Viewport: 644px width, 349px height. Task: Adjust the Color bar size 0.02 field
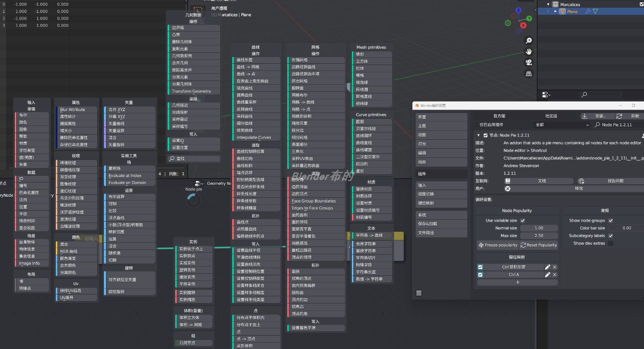pyautogui.click(x=626, y=228)
